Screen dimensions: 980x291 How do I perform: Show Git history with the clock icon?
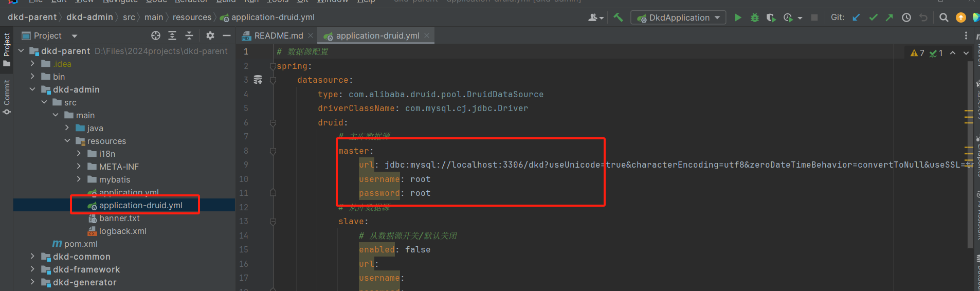tap(906, 17)
